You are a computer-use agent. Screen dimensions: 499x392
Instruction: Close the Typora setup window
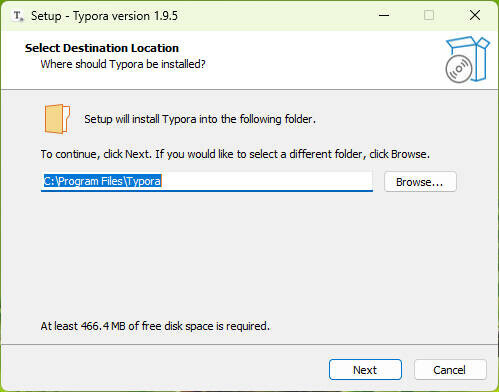[x=475, y=15]
